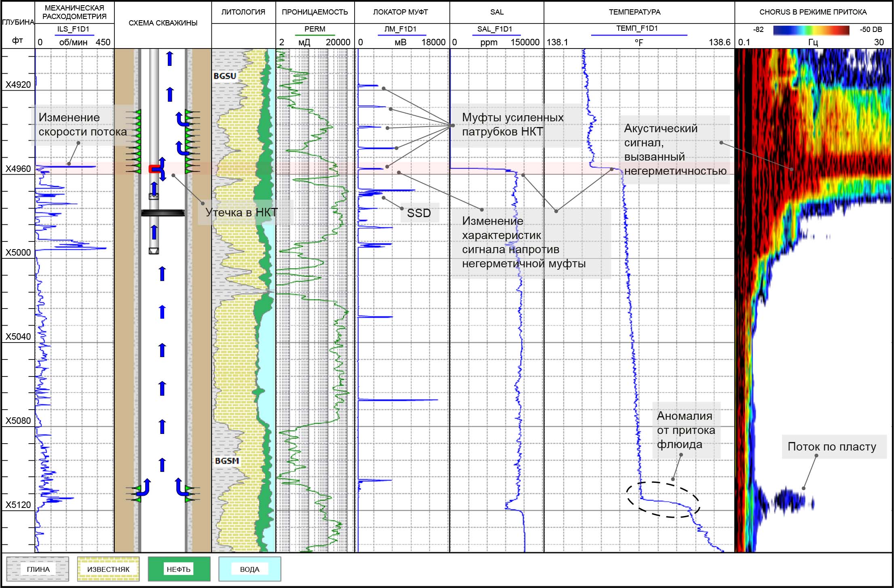Viewport: 894px width, 588px height.
Task: Click the green oil legend swatch
Action: point(179,569)
